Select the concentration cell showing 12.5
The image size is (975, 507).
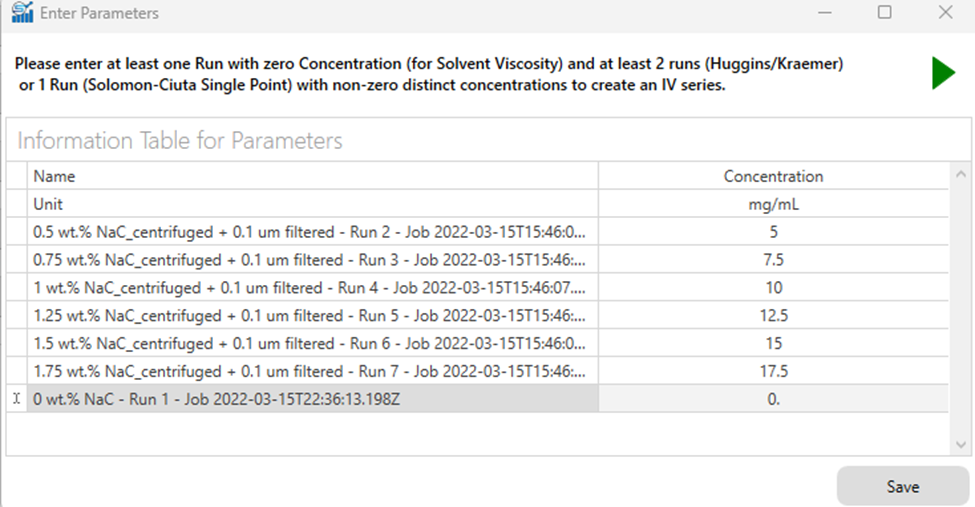click(x=773, y=315)
